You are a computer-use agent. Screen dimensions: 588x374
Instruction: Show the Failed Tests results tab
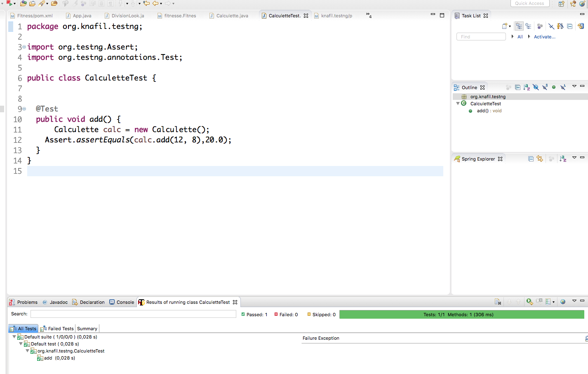point(57,329)
